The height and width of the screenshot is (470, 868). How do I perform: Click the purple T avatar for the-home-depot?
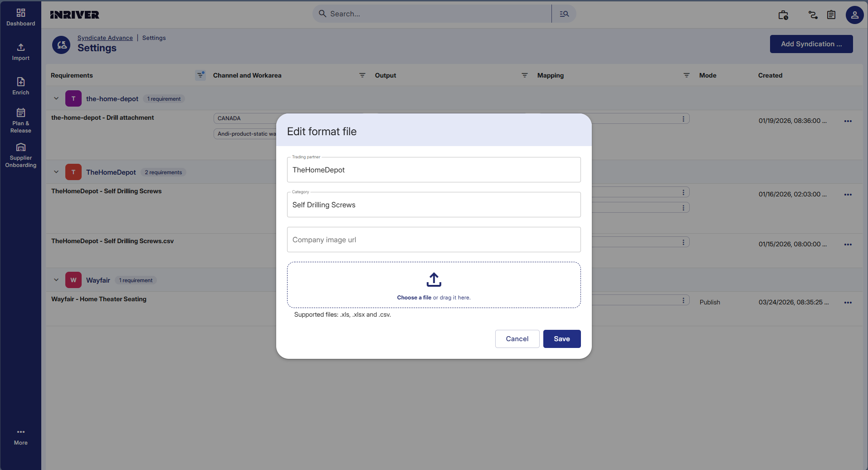[x=73, y=98]
